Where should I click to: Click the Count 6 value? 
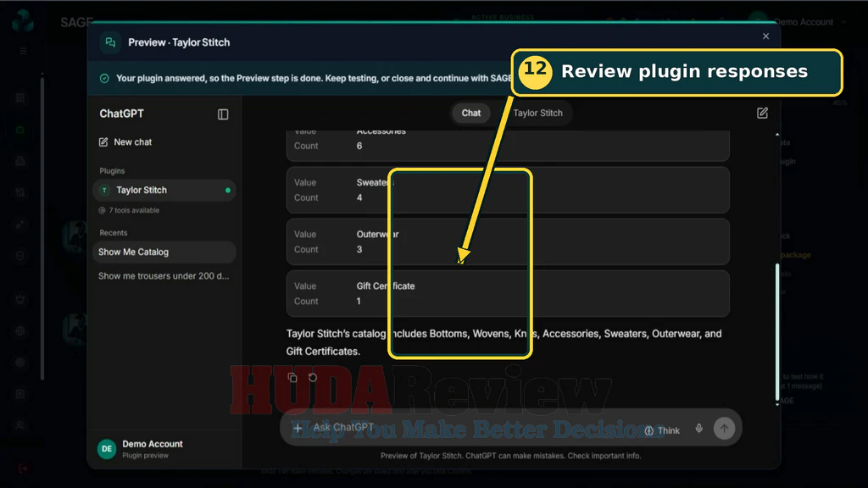coord(359,146)
